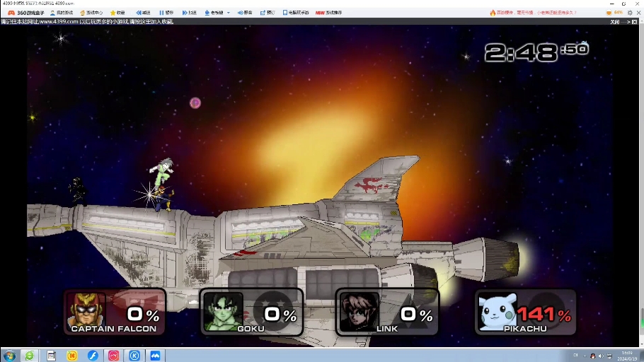
Task: Click Link's damage panel
Action: coord(387,313)
